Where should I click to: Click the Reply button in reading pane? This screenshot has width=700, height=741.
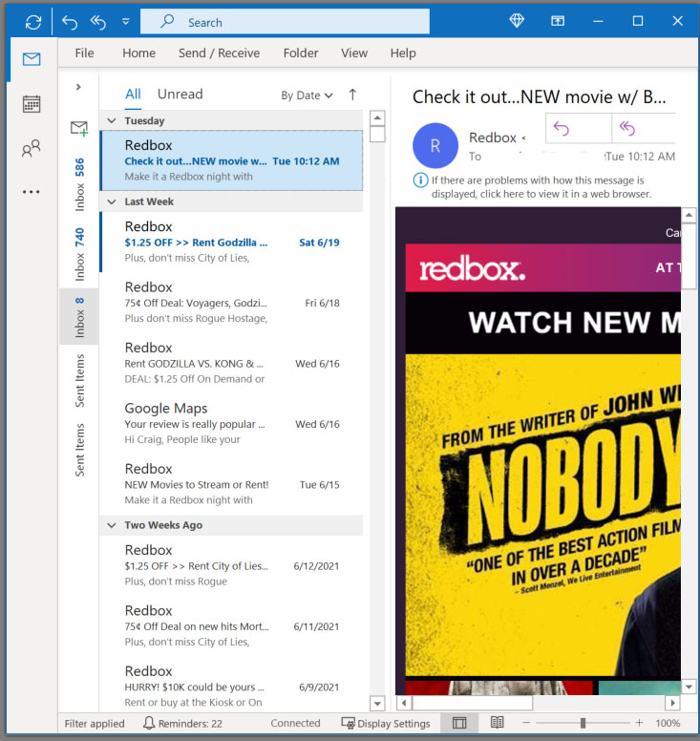point(579,128)
